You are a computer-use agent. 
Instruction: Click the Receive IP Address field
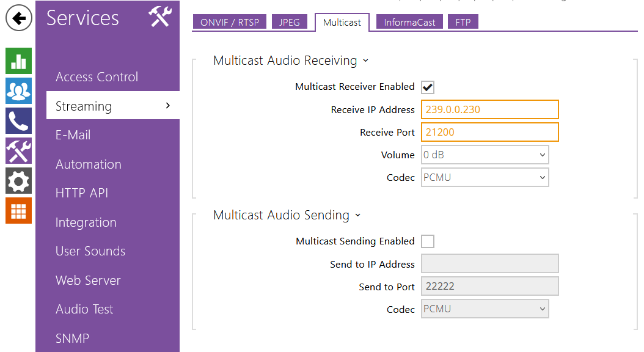coord(490,109)
